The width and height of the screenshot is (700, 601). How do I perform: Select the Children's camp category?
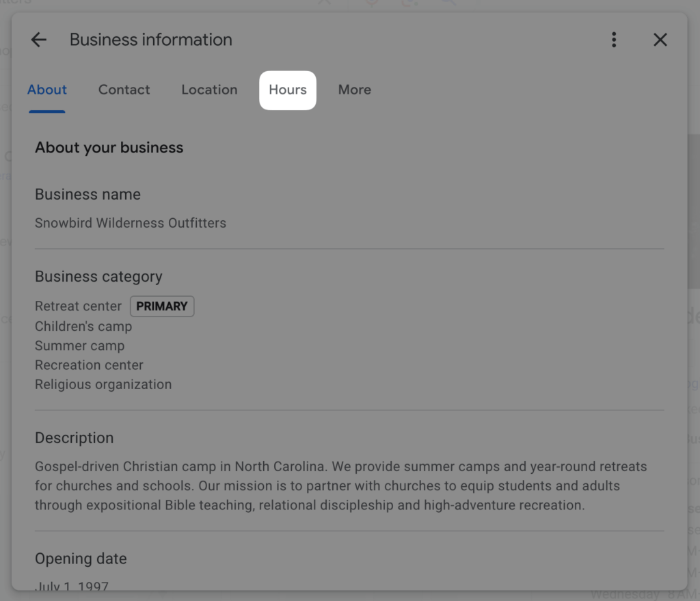point(83,326)
